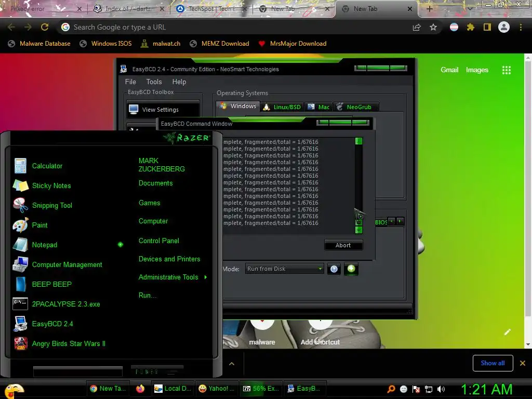Click the browser reload icon
The width and height of the screenshot is (532, 399).
pyautogui.click(x=45, y=27)
